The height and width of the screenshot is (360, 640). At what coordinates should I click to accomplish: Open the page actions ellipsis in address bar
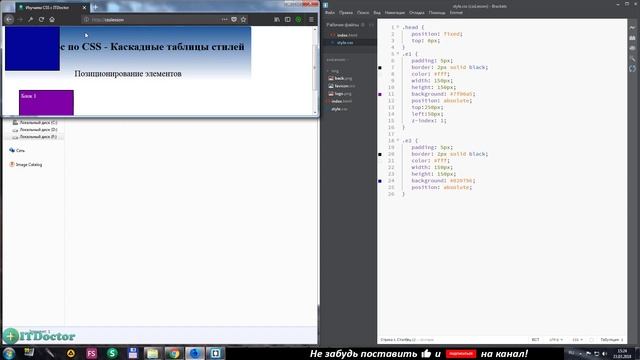(224, 19)
